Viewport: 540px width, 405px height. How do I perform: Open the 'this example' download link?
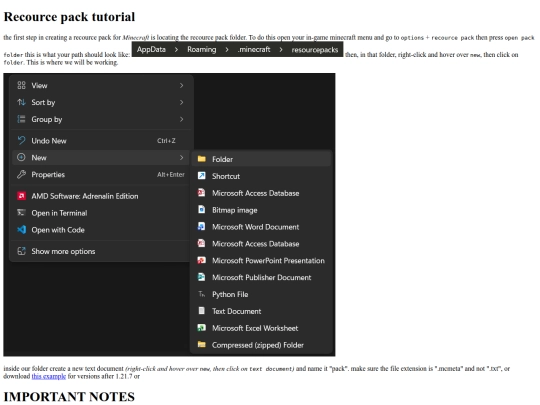[49, 376]
